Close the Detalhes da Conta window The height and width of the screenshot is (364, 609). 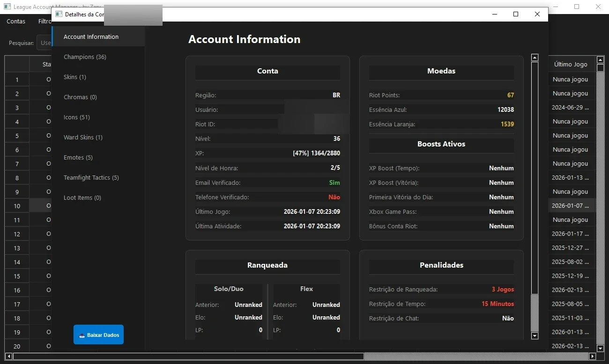pyautogui.click(x=537, y=14)
